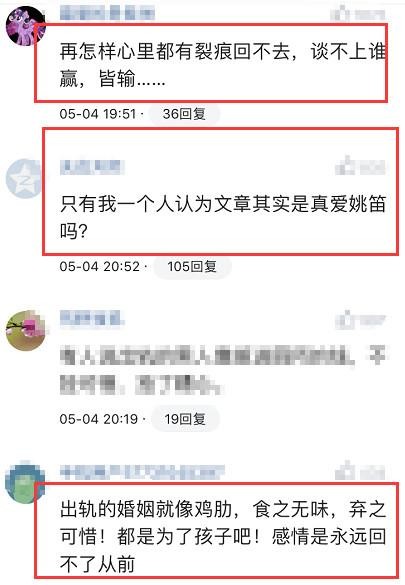Expand the 19回复 replies

tap(185, 419)
